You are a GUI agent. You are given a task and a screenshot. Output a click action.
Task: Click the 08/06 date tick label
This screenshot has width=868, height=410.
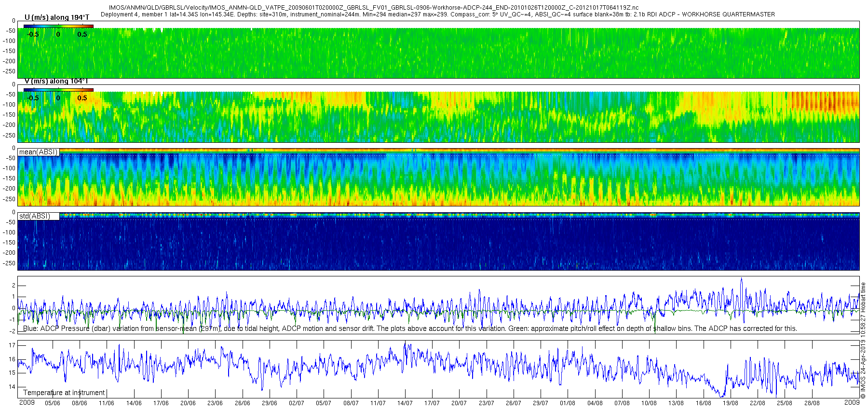click(x=80, y=403)
